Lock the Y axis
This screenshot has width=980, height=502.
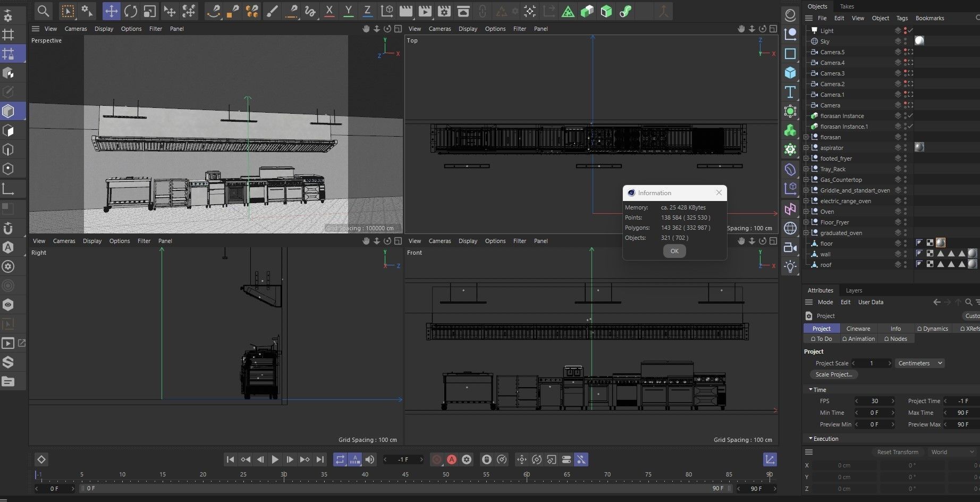pos(349,11)
